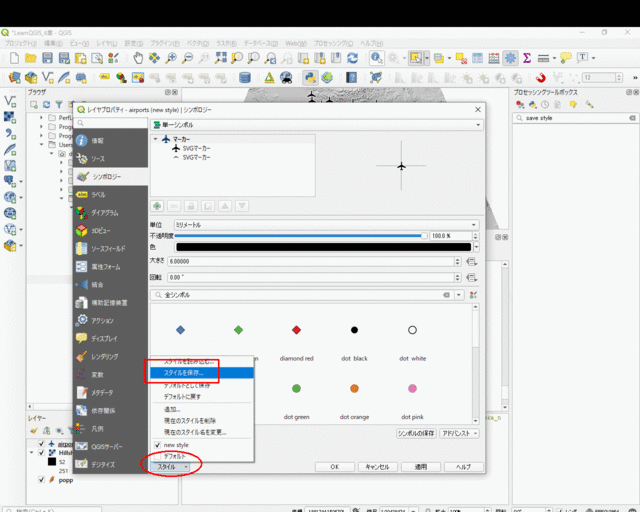Click the yellow sigma statistics icon
Screen dimensions: 640x512
point(527,58)
